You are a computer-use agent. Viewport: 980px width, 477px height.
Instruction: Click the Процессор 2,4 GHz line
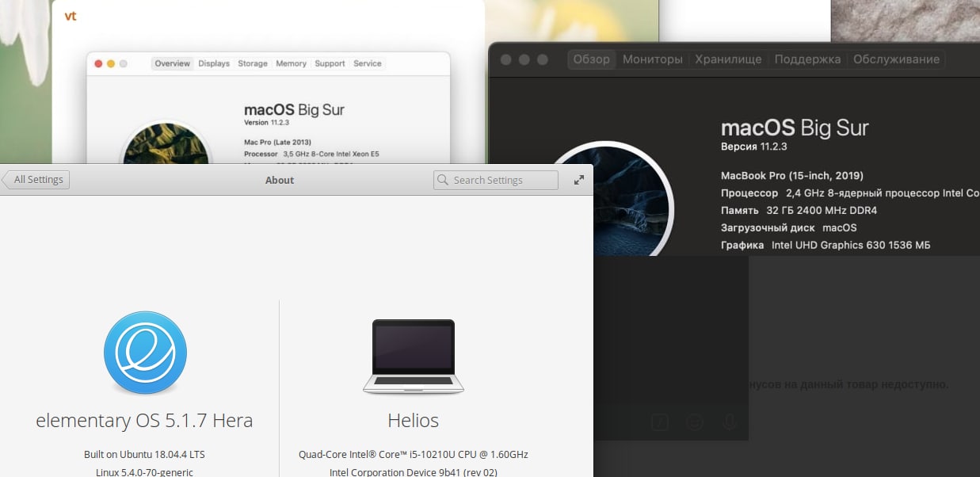[x=850, y=193]
